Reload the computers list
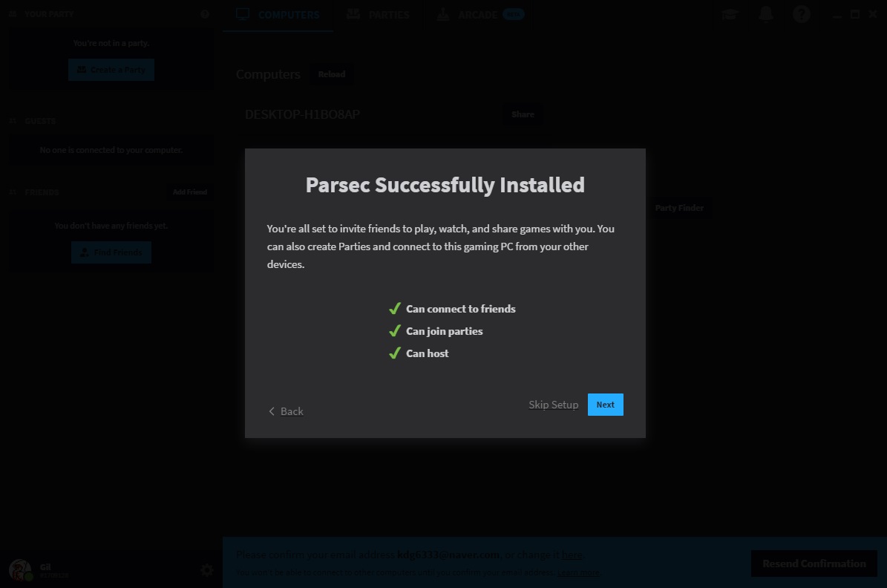887x588 pixels. 332,74
